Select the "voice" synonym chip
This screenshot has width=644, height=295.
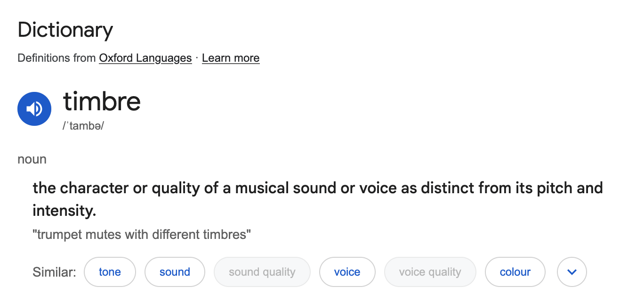pos(347,272)
